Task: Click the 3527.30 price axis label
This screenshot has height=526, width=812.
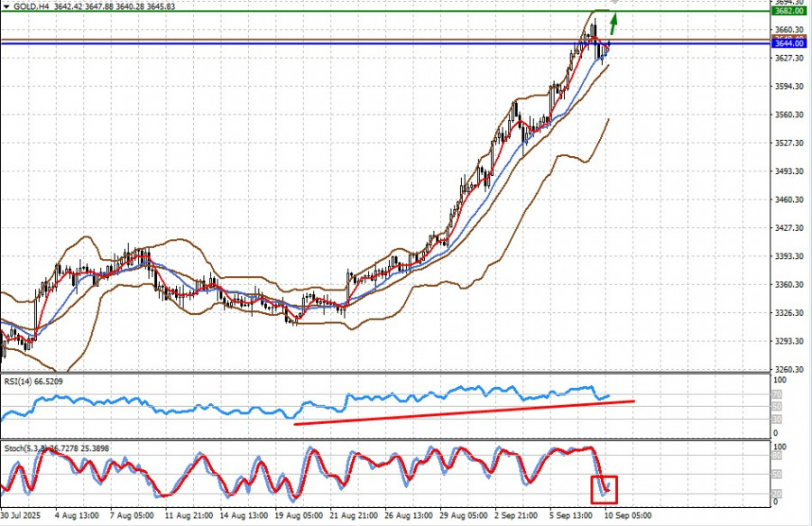Action: pos(789,143)
